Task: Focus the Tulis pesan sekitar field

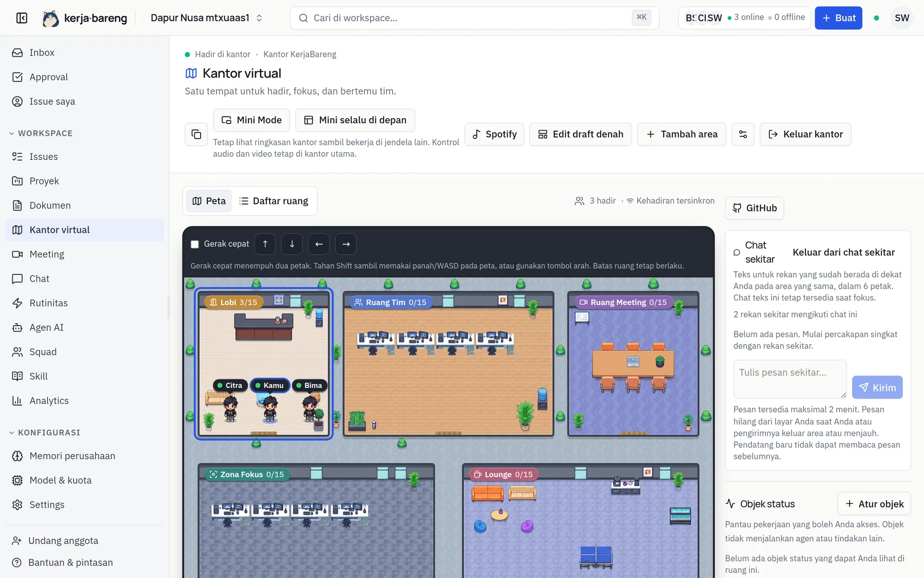Action: point(790,379)
